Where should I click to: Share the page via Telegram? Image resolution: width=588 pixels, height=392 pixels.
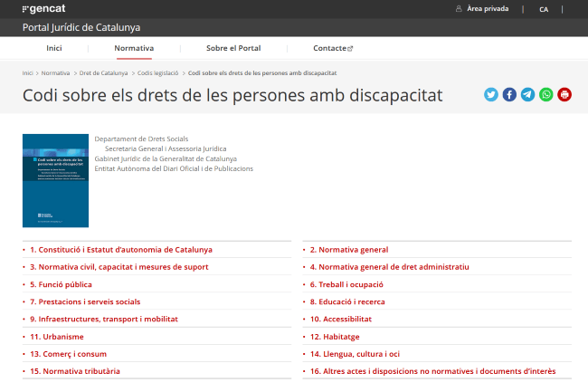[527, 94]
